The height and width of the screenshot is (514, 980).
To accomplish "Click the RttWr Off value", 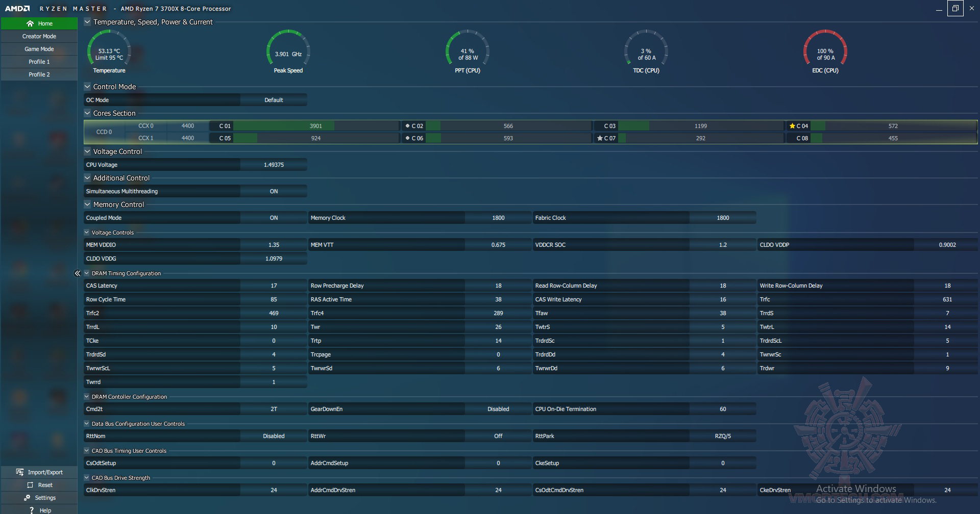I will (498, 436).
